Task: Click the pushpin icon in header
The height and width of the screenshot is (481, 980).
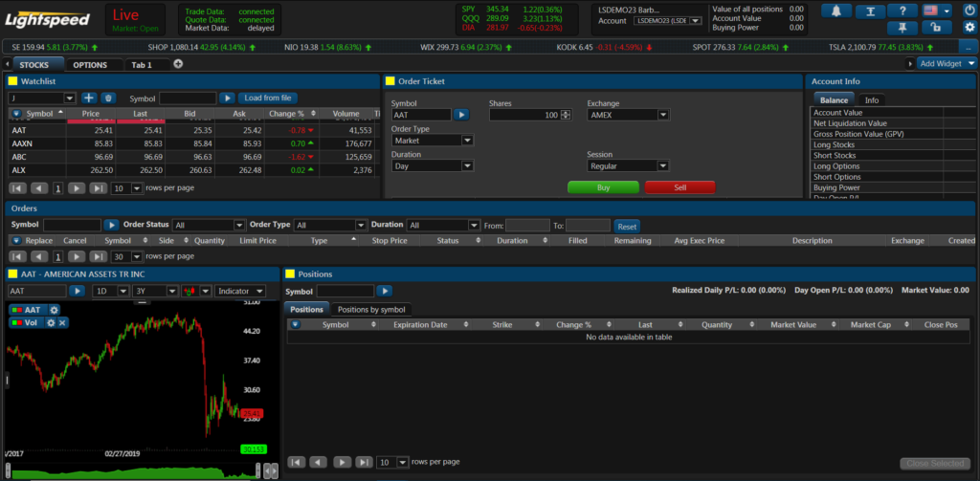Action: point(902,27)
